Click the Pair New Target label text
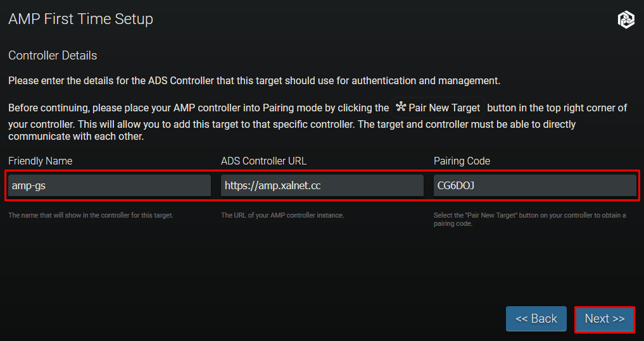Viewport: 644px width, 341px height. coord(445,108)
